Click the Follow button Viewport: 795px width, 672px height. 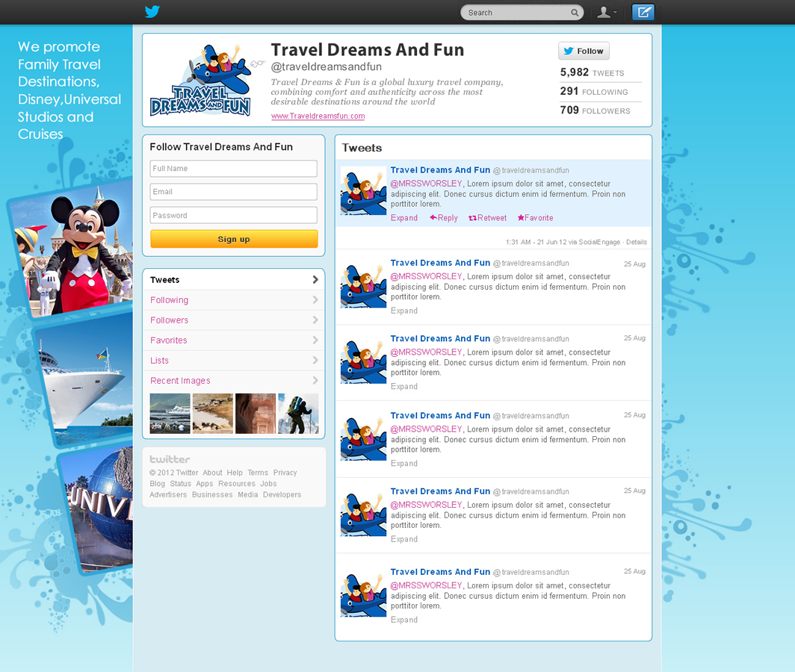[584, 52]
